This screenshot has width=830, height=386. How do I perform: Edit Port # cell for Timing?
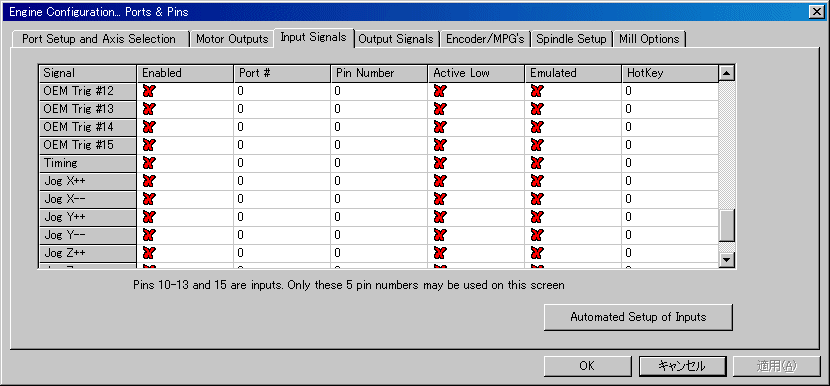[282, 163]
